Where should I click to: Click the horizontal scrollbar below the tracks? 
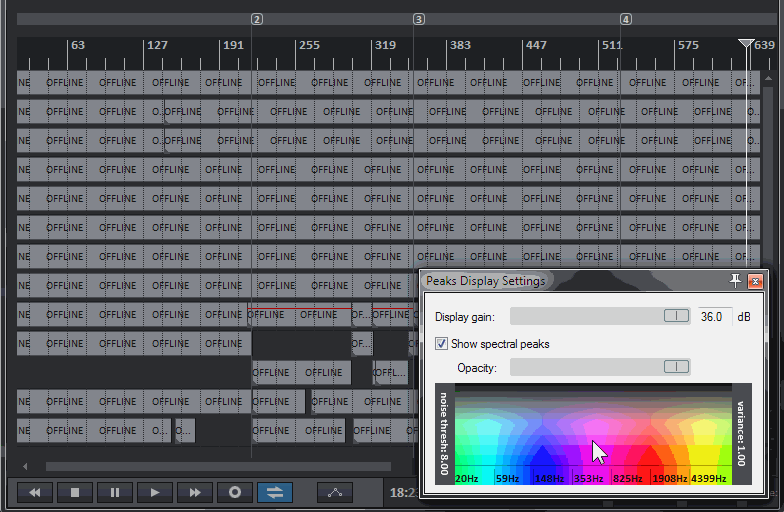(218, 466)
